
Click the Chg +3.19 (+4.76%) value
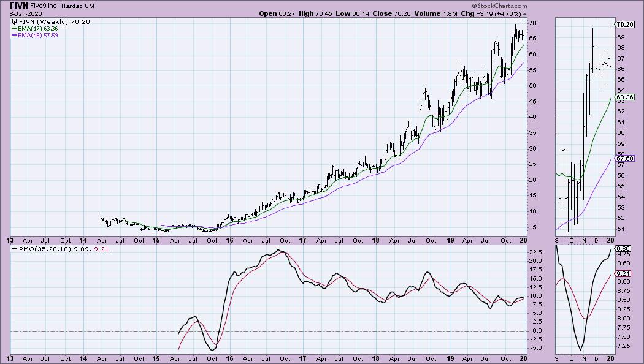click(491, 13)
